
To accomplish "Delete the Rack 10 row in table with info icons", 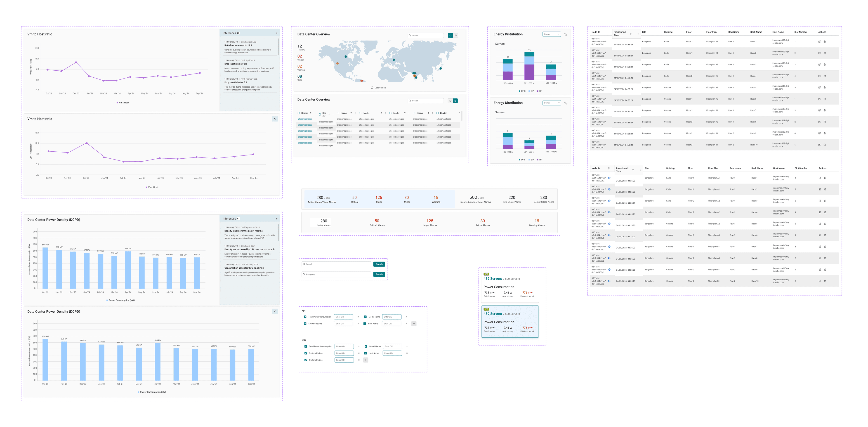I will [x=825, y=281].
